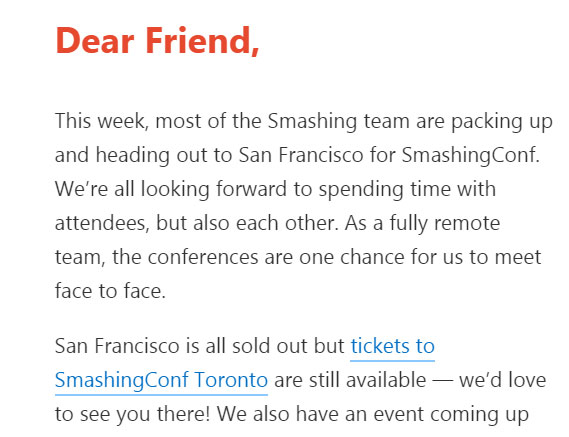Follow the 'SmashingConf Toronto' link text
The height and width of the screenshot is (437, 569).
pyautogui.click(x=161, y=380)
